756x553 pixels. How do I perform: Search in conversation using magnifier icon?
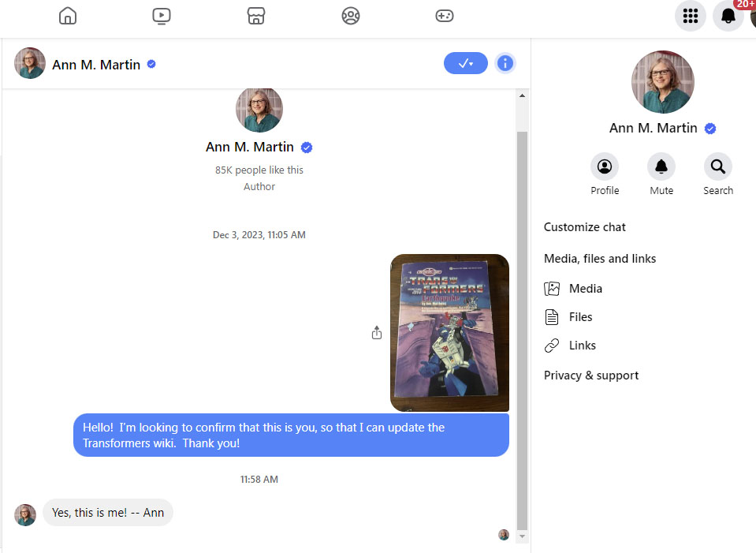click(x=718, y=166)
